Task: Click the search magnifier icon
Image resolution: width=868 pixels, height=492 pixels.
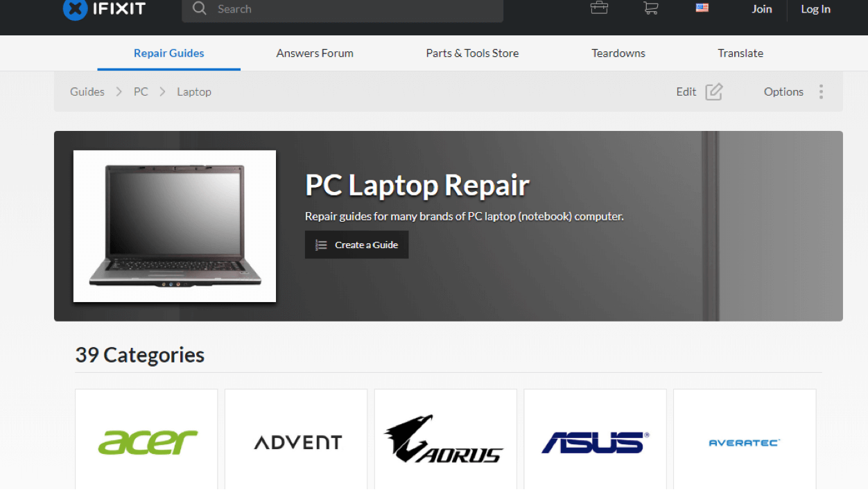Action: pyautogui.click(x=200, y=8)
